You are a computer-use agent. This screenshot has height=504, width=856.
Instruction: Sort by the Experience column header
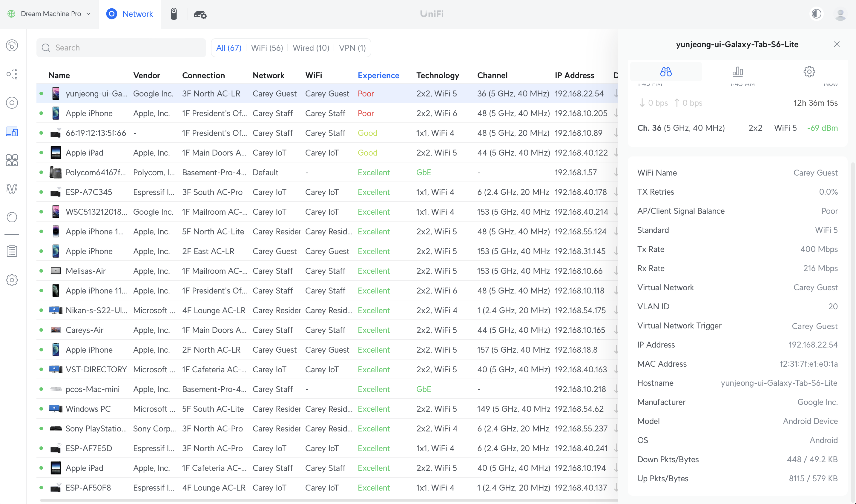[378, 76]
